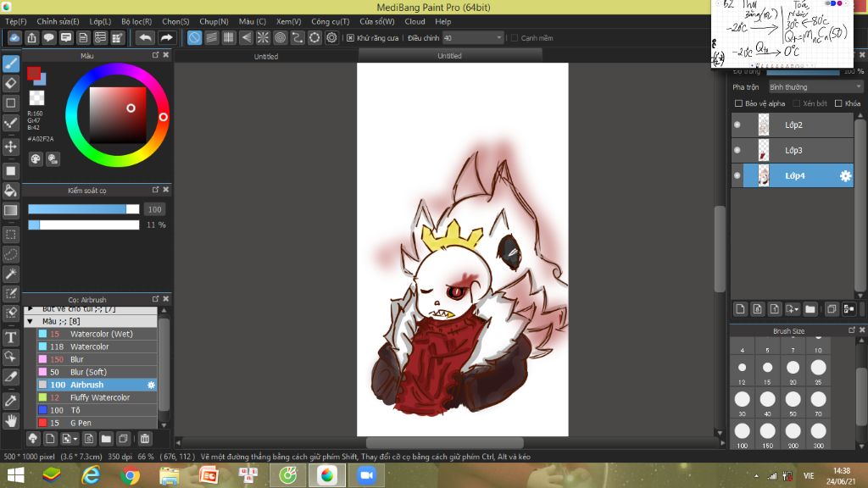
Task: Collapse the Màu brush group
Action: click(x=31, y=321)
